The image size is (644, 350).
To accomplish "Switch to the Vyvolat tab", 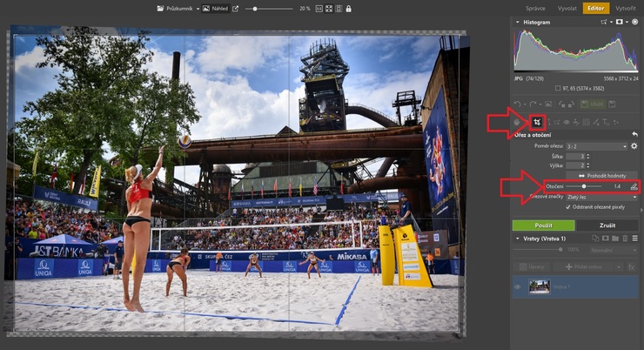I will 566,8.
